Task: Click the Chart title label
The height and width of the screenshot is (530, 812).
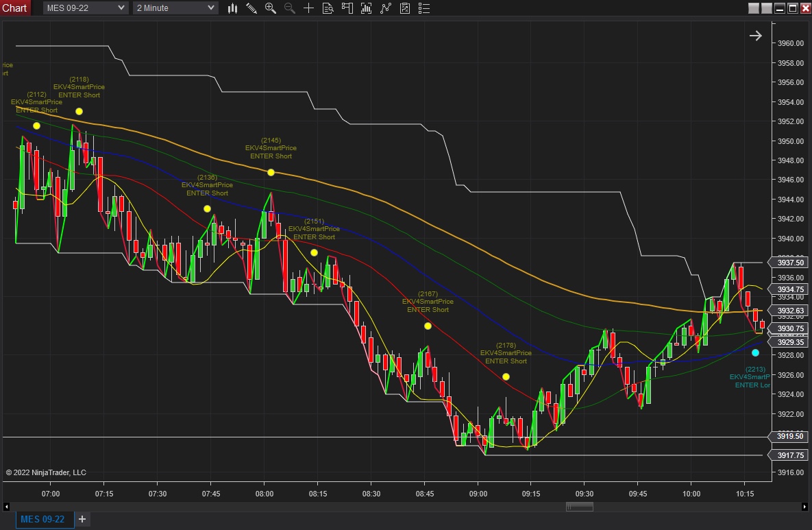Action: click(x=14, y=8)
